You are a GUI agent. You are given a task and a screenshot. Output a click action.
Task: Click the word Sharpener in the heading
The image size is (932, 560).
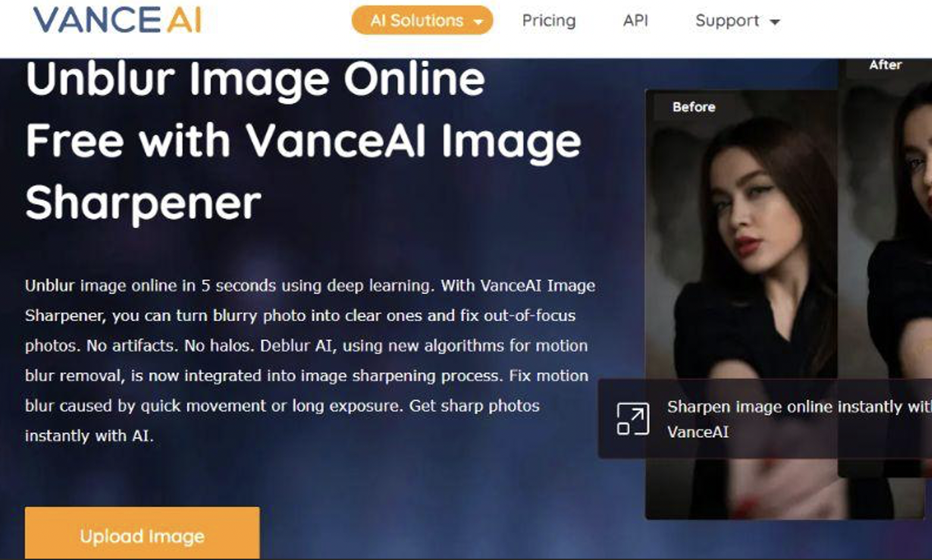pyautogui.click(x=143, y=202)
